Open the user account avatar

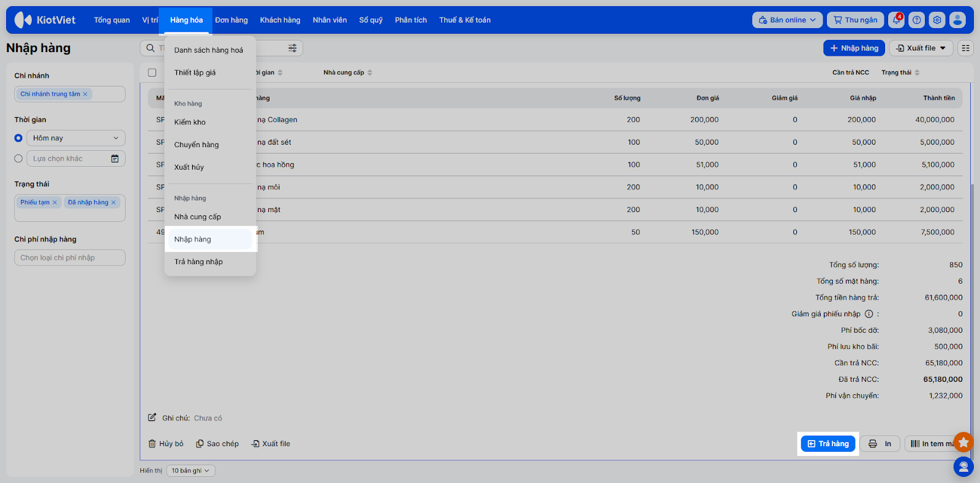pos(957,20)
